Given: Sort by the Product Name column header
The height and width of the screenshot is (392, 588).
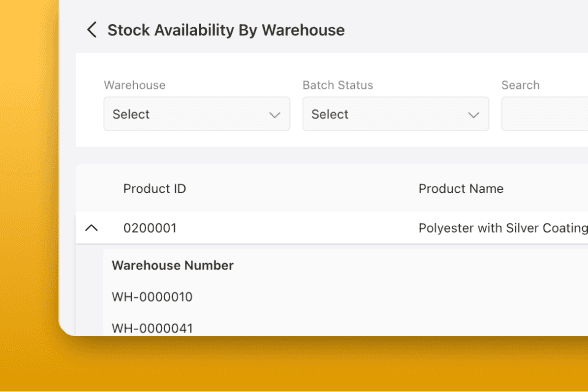Looking at the screenshot, I should [461, 188].
